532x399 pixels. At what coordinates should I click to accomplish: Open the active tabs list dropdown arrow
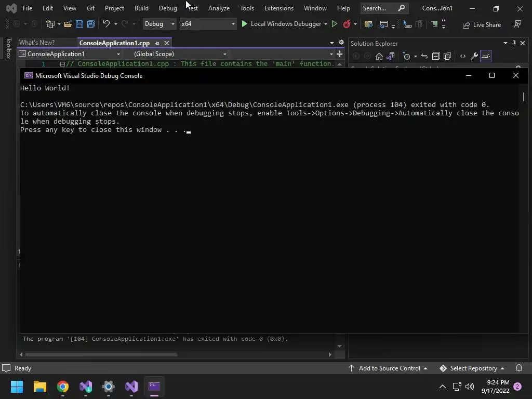(x=332, y=43)
